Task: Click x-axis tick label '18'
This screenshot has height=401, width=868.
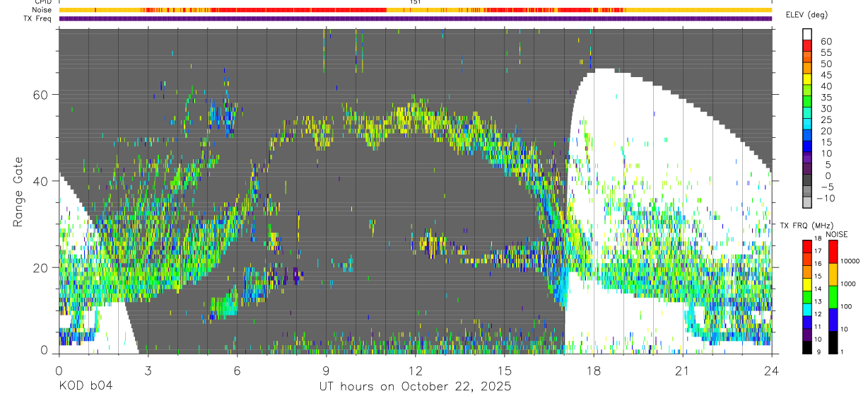Action: tap(593, 371)
